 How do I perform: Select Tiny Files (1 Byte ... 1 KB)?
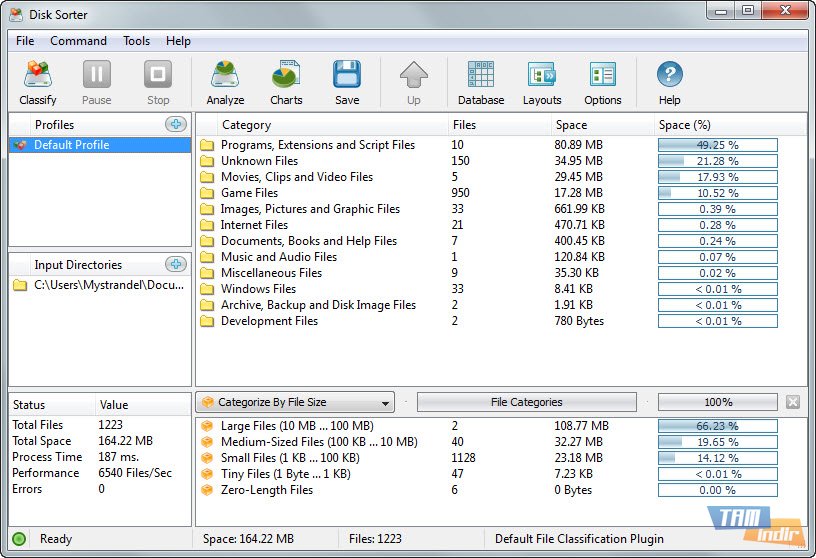point(502,474)
